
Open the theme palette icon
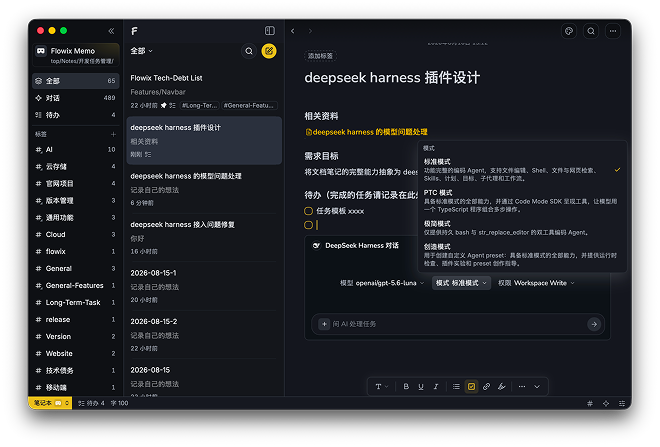569,31
